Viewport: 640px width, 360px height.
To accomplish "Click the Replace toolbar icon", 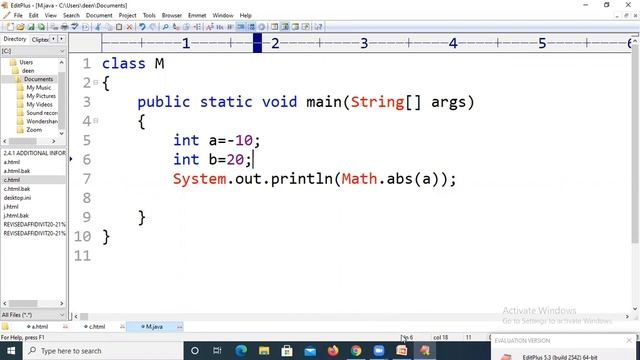I will [176, 27].
